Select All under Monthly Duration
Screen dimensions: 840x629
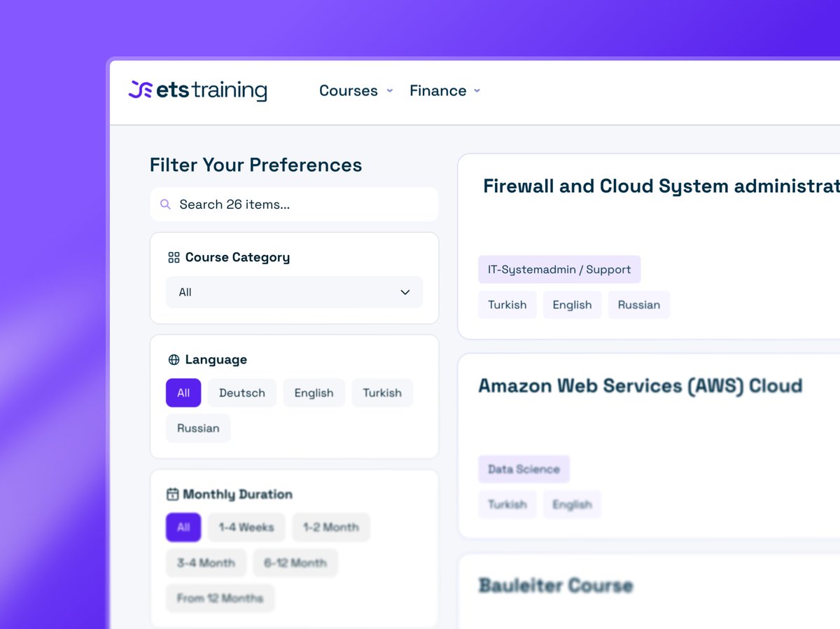(183, 527)
